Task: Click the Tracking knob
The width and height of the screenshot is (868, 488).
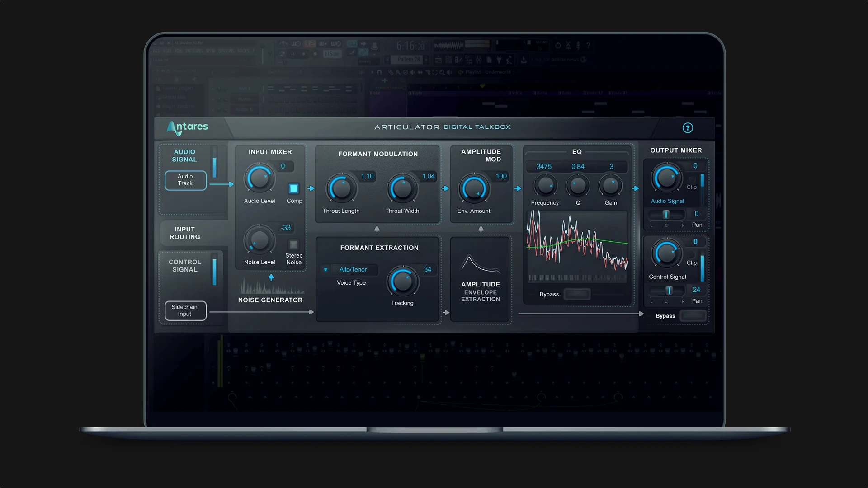Action: coord(402,282)
